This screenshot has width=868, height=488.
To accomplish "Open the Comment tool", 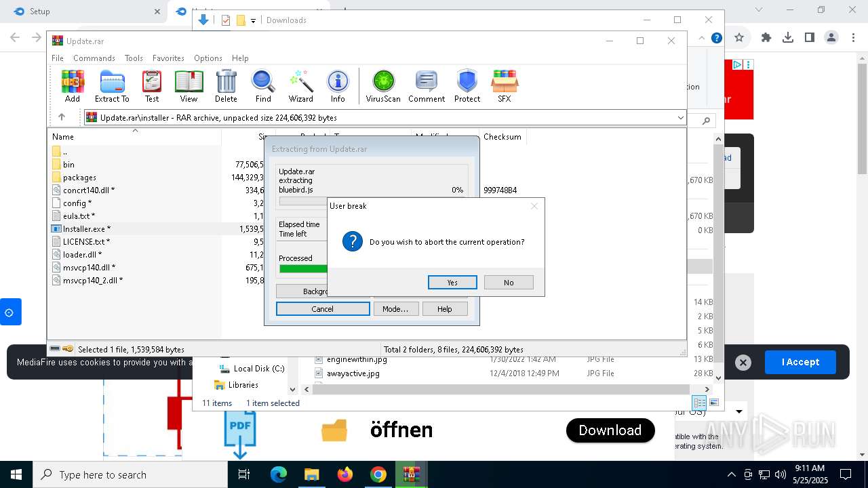I will [427, 86].
